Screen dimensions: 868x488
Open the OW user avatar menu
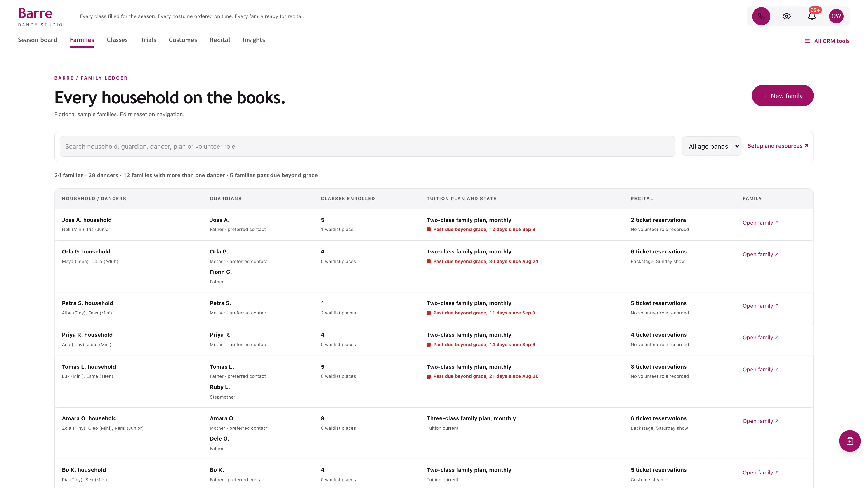click(836, 16)
